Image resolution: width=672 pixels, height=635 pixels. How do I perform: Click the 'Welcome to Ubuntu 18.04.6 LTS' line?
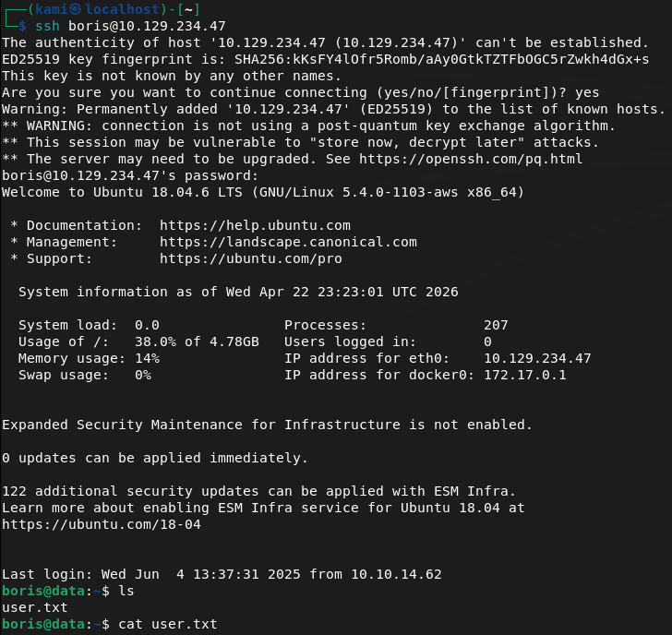(x=263, y=192)
